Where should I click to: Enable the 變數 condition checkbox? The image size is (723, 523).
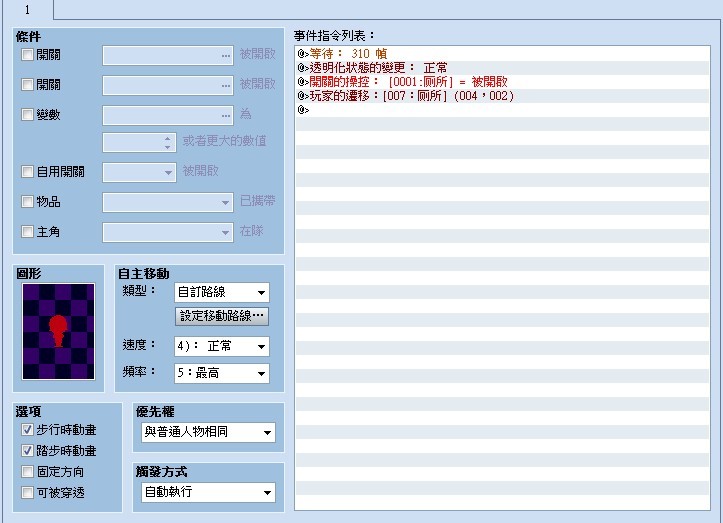(x=27, y=114)
